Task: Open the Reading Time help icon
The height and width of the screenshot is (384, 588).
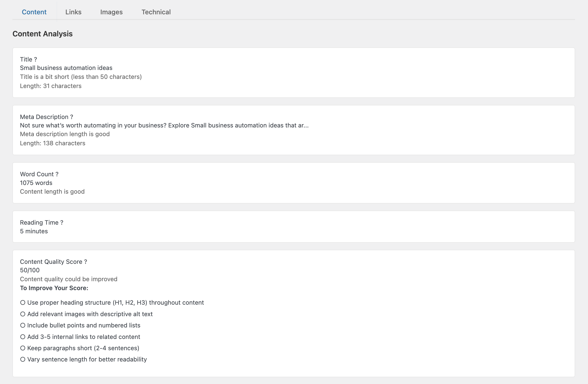Action: click(61, 222)
